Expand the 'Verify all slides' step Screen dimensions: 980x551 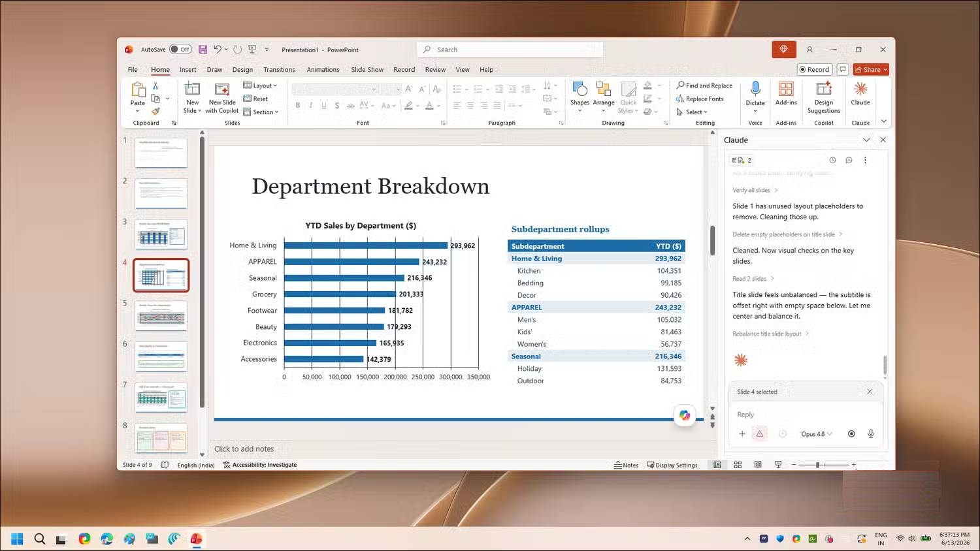(755, 190)
